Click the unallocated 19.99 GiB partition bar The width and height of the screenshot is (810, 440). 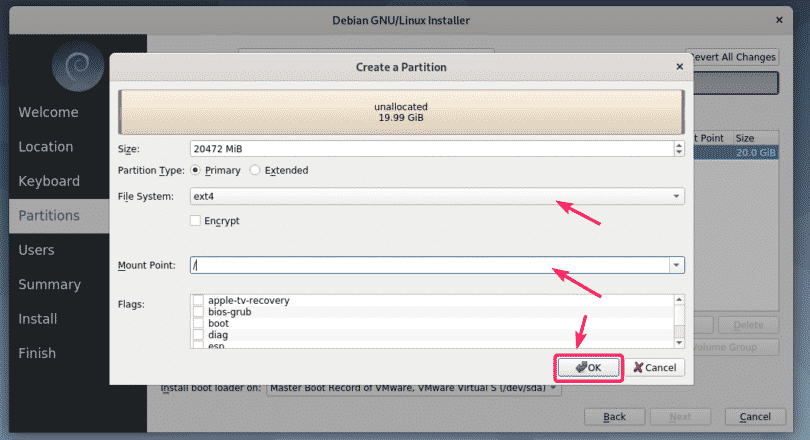pos(401,112)
